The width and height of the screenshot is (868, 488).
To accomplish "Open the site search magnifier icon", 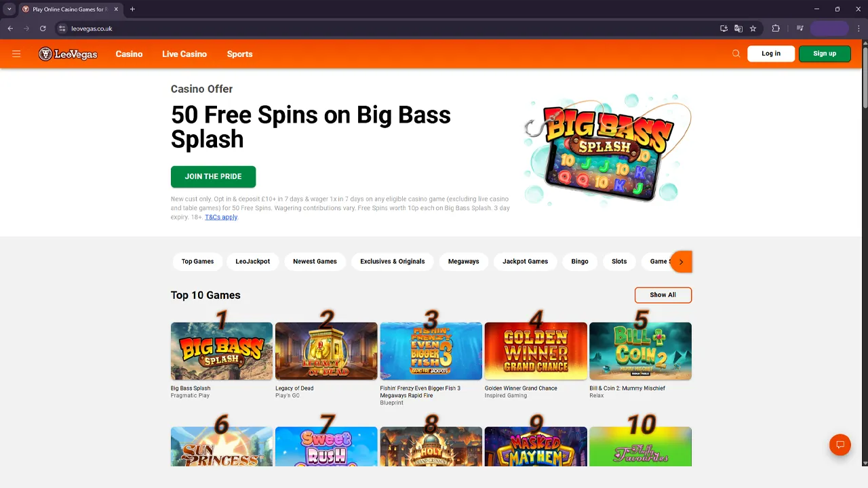I will 736,54.
